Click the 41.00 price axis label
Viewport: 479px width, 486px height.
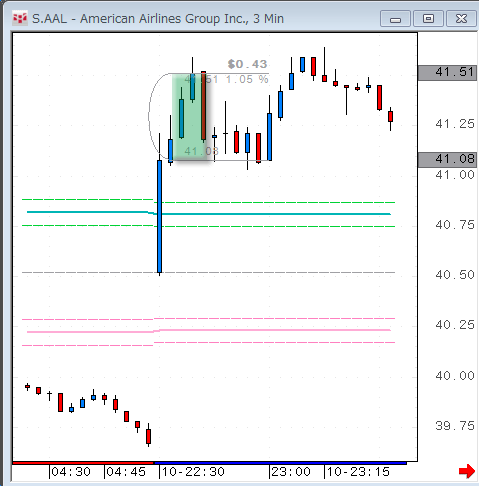click(455, 175)
